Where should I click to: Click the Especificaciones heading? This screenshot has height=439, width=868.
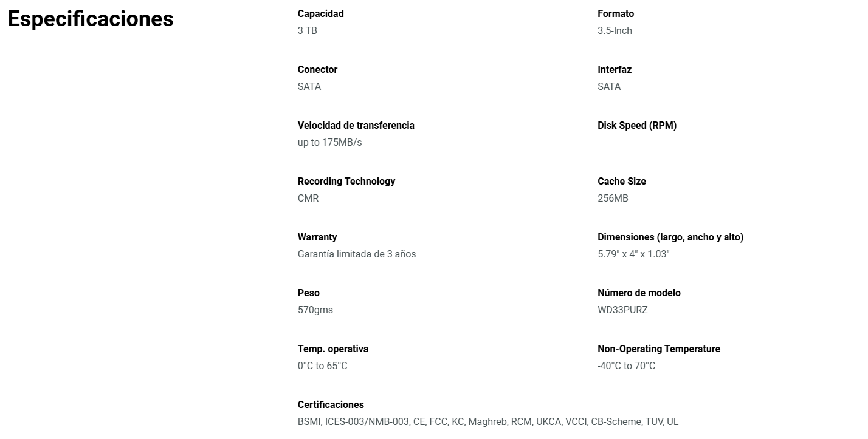click(91, 19)
